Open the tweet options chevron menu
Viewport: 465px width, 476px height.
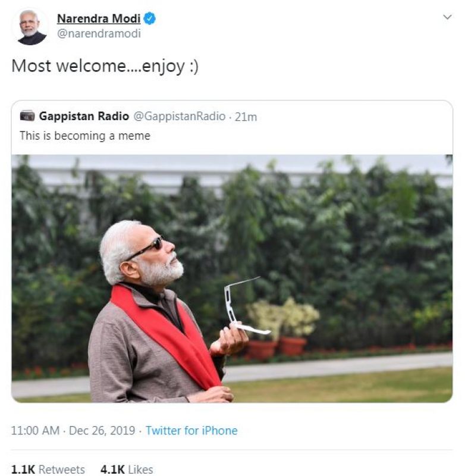[x=448, y=18]
